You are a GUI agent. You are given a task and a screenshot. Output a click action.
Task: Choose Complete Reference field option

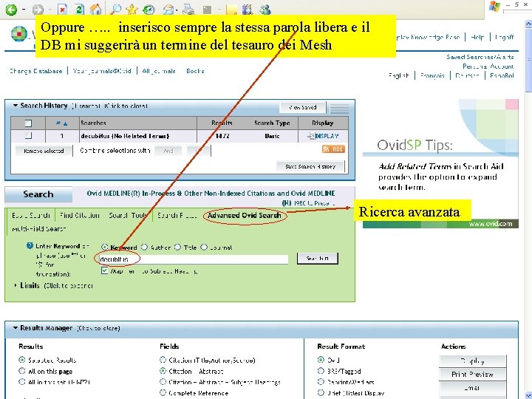[163, 392]
